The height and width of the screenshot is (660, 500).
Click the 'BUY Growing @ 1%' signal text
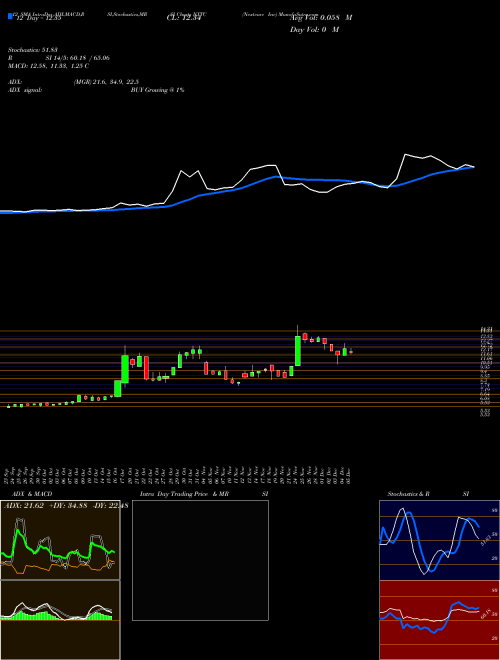coord(157,90)
